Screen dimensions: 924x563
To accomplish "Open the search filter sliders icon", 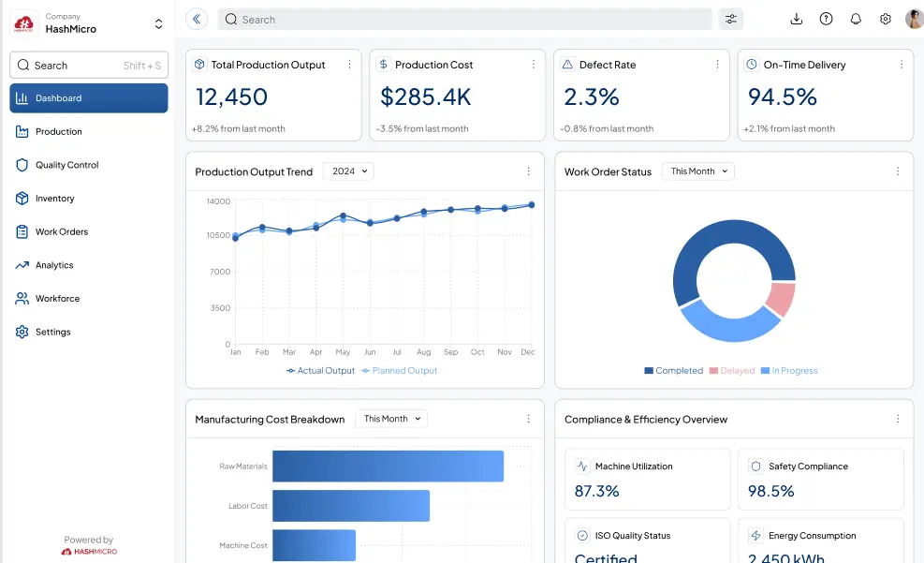I will click(x=730, y=19).
